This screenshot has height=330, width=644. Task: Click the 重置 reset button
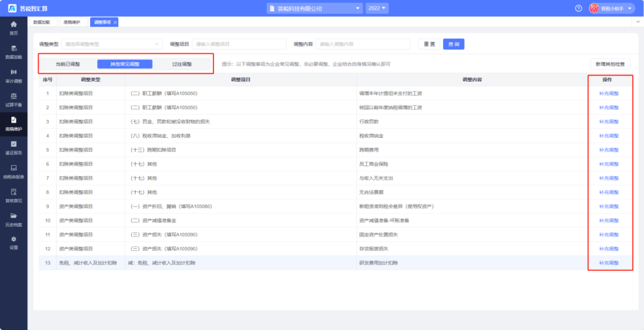(429, 44)
